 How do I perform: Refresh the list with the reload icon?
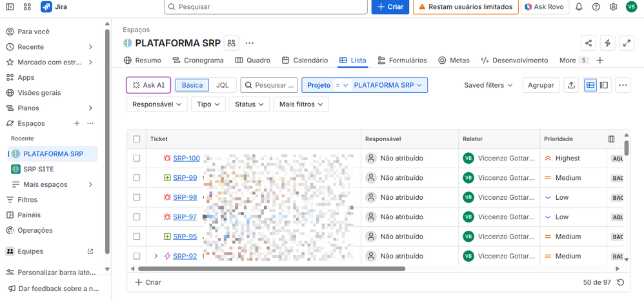(x=621, y=282)
